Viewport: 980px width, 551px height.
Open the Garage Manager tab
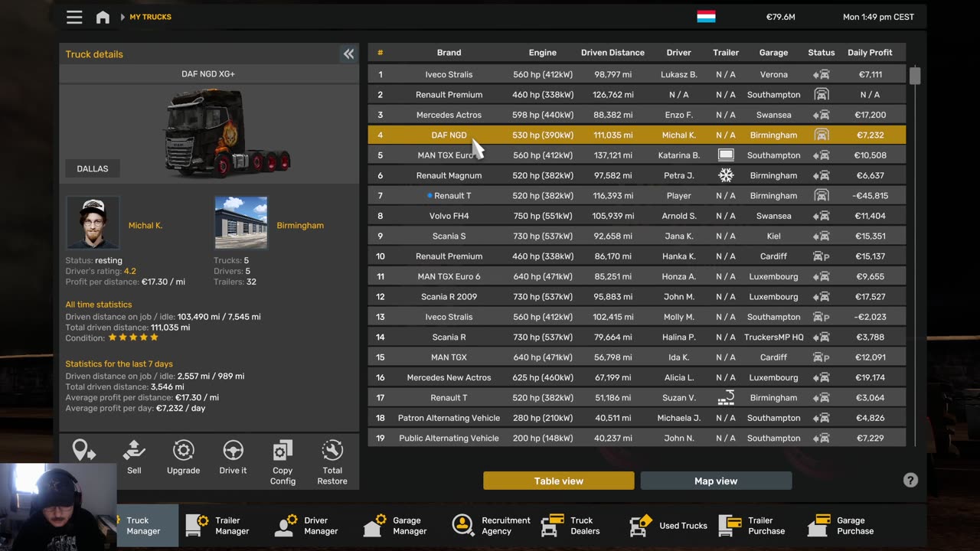pos(396,526)
